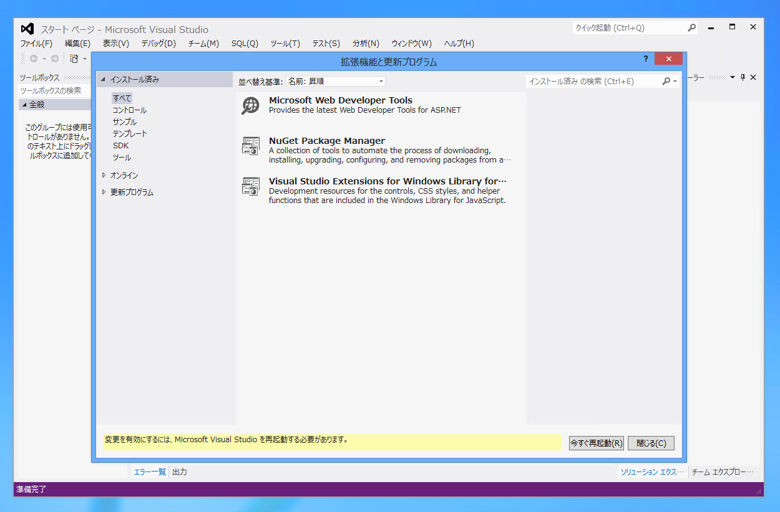This screenshot has width=780, height=512.
Task: Click the restart-required yellow notification message
Action: click(x=332, y=442)
